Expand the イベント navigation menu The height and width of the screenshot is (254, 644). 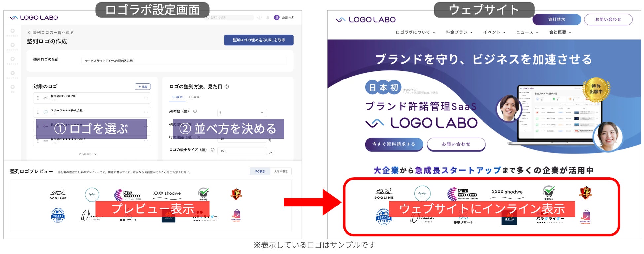(x=494, y=32)
